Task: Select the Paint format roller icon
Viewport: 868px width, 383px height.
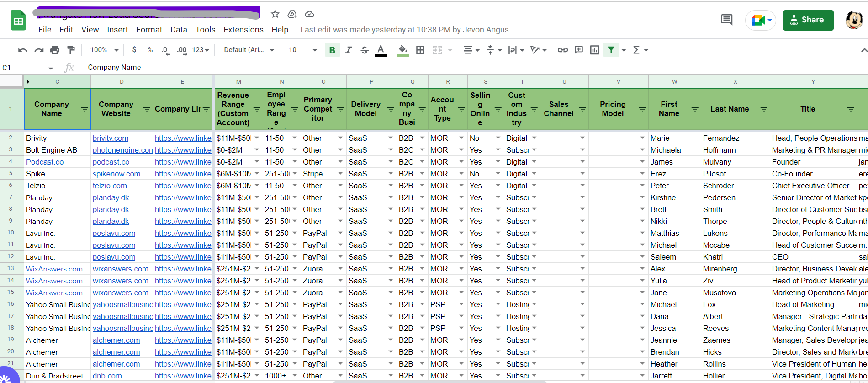Action: point(71,50)
